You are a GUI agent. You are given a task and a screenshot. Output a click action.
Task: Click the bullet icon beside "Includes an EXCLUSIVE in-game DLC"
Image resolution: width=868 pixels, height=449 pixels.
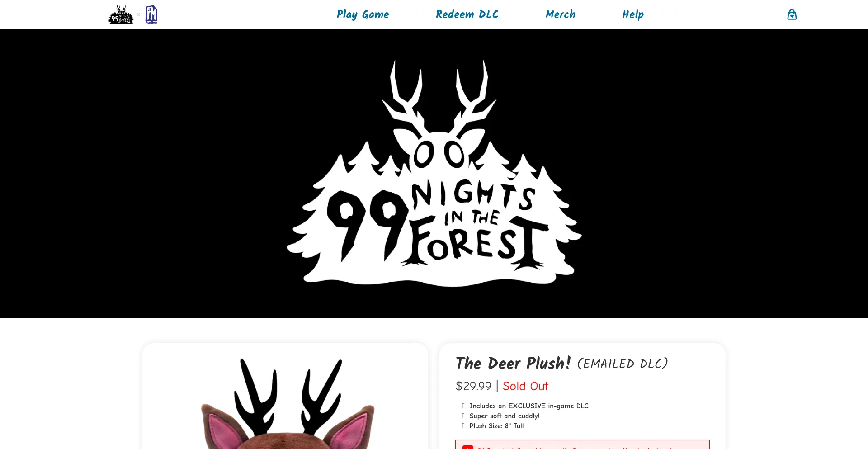pyautogui.click(x=463, y=406)
